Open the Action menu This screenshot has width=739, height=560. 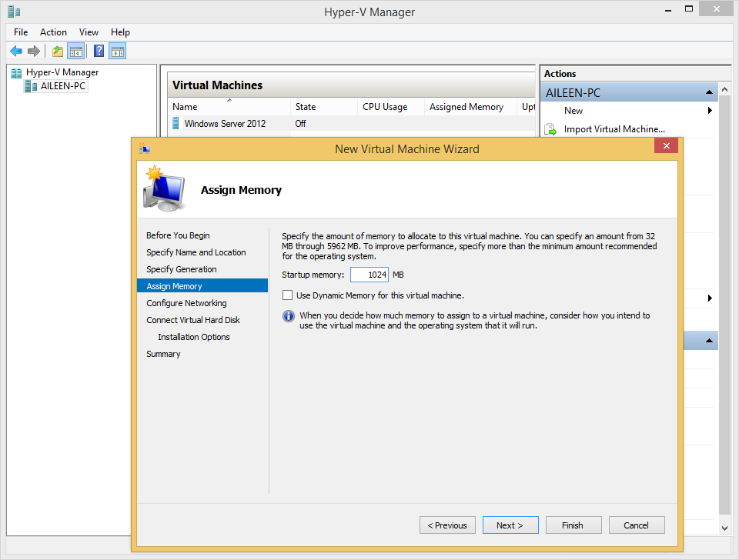pyautogui.click(x=53, y=32)
